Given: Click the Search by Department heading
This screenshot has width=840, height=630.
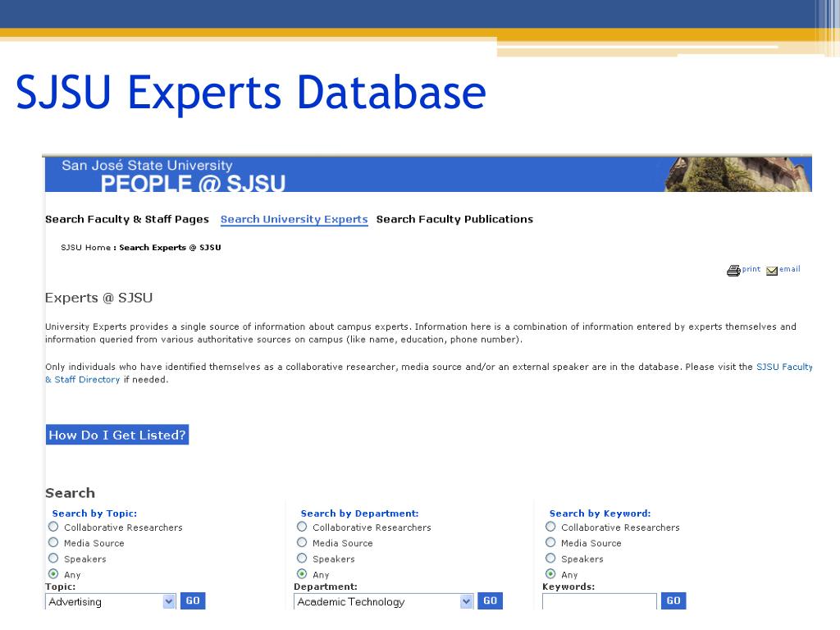Looking at the screenshot, I should coord(359,514).
